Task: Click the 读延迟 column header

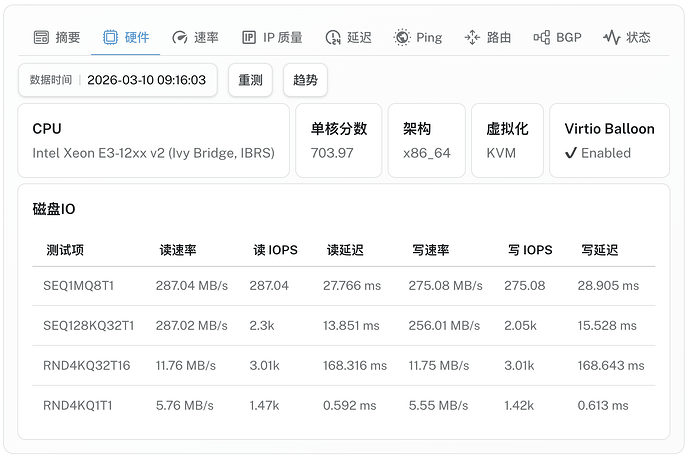Action: coord(345,250)
